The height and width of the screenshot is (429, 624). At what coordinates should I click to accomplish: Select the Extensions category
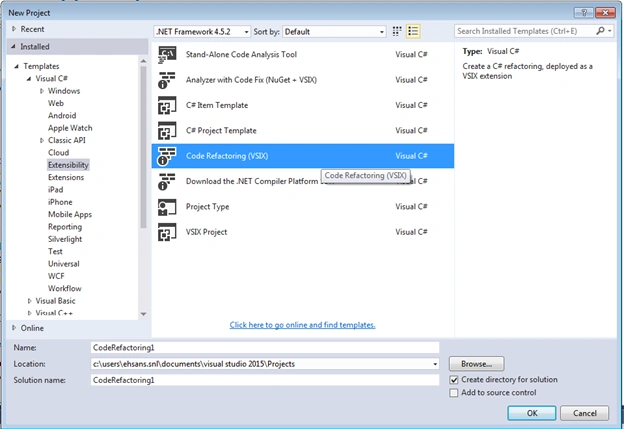pos(66,177)
